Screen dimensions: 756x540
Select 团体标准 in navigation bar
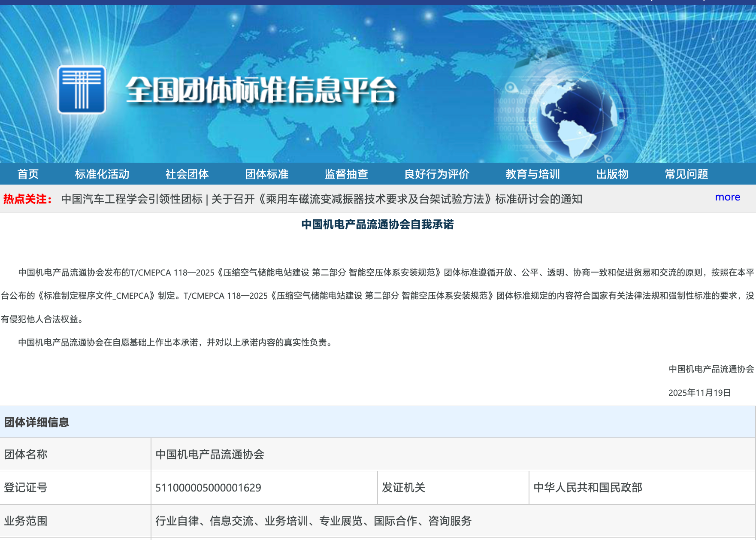[267, 174]
